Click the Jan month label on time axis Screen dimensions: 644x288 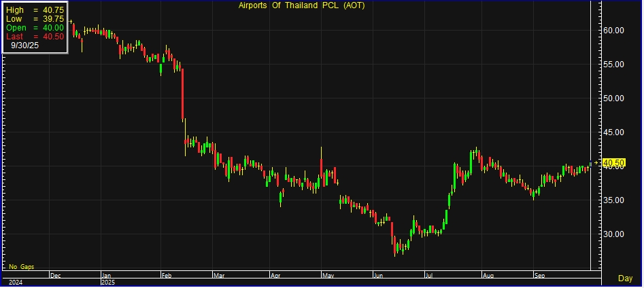[106, 275]
